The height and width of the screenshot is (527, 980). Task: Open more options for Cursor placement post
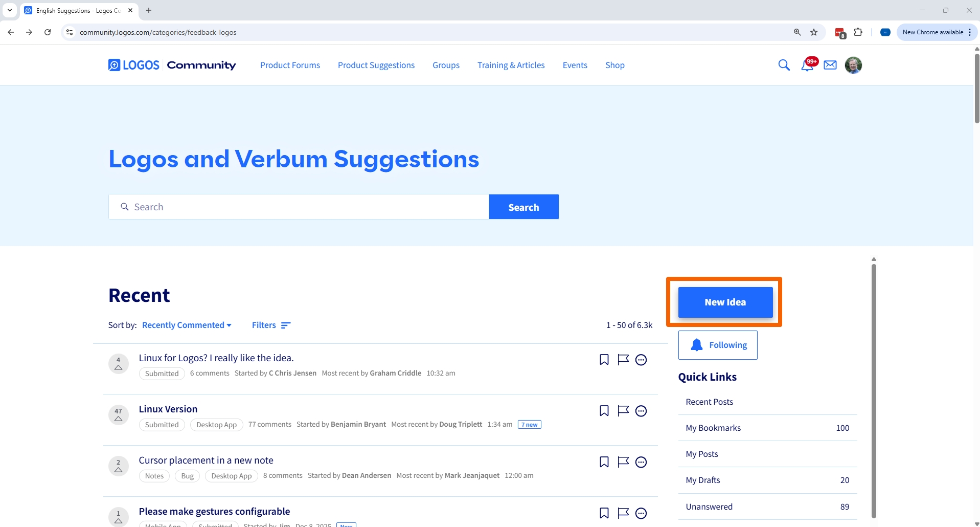641,462
